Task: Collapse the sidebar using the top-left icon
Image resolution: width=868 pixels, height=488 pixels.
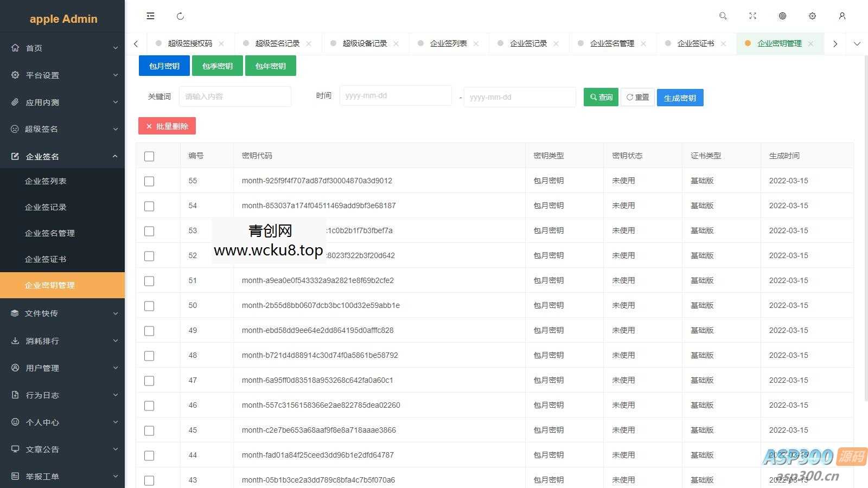Action: tap(150, 16)
